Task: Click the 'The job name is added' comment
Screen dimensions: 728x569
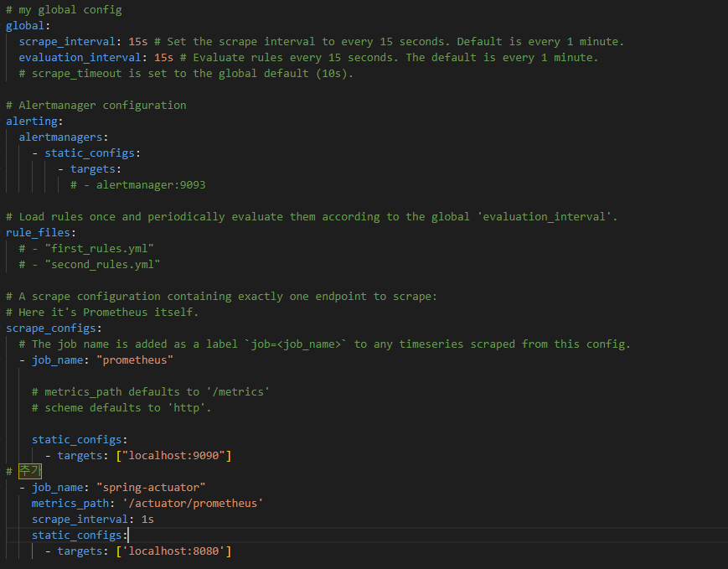Action: pos(324,344)
